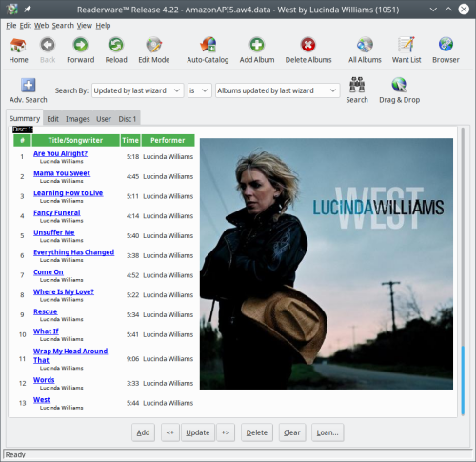This screenshot has height=462, width=476.
Task: Expand 'Albums updated by last wizard' combo box
Action: coord(277,90)
